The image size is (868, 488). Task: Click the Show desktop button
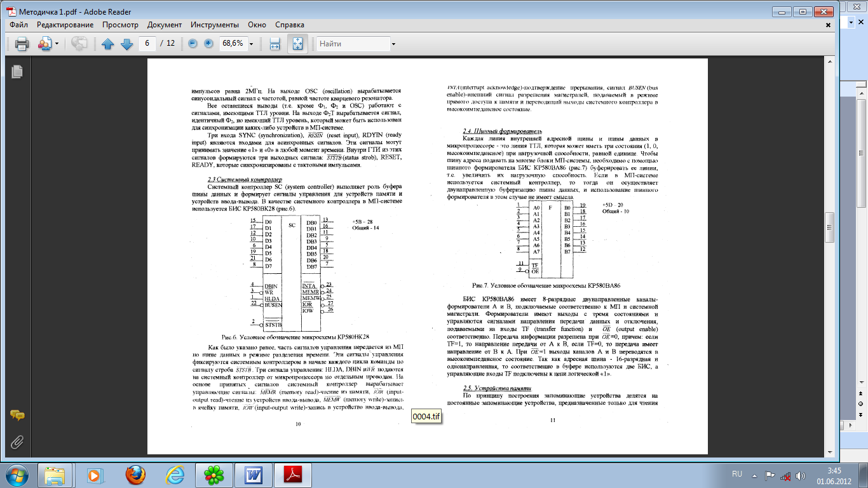864,475
